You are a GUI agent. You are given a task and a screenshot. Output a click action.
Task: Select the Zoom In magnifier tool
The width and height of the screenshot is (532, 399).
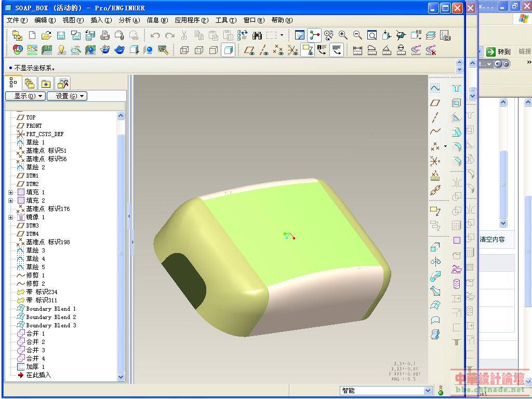pyautogui.click(x=343, y=35)
